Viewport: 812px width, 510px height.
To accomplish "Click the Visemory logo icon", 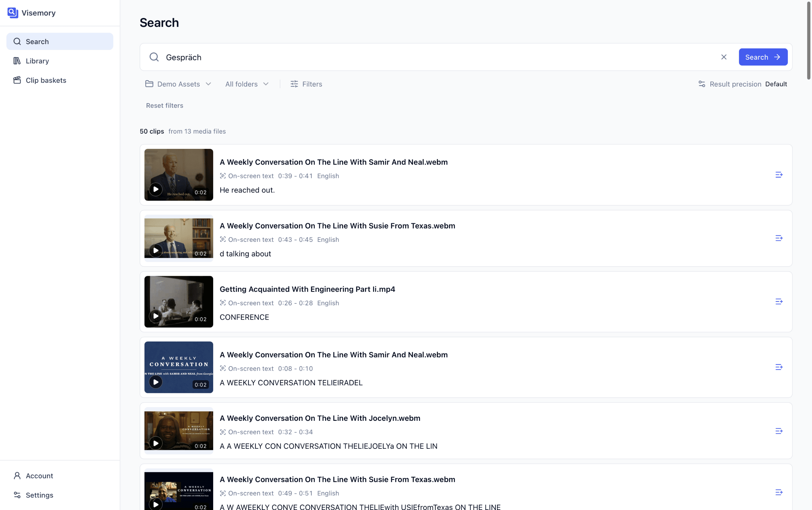I will point(13,13).
